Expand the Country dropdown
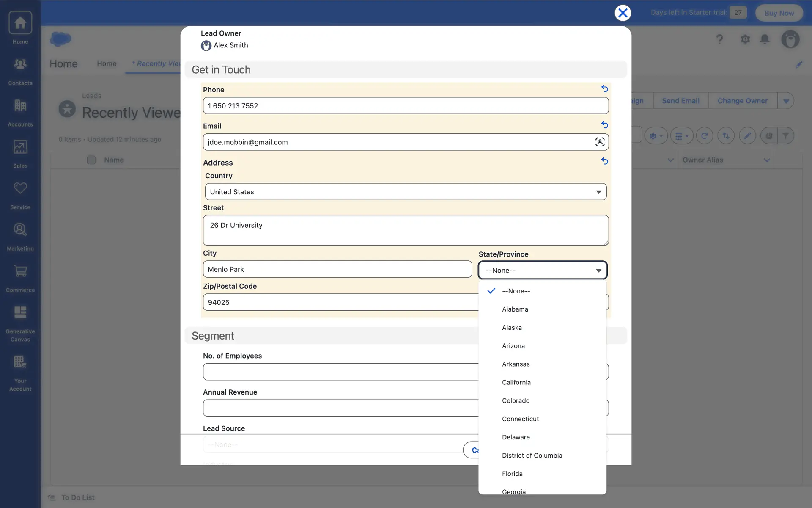Image resolution: width=812 pixels, height=508 pixels. pos(406,192)
